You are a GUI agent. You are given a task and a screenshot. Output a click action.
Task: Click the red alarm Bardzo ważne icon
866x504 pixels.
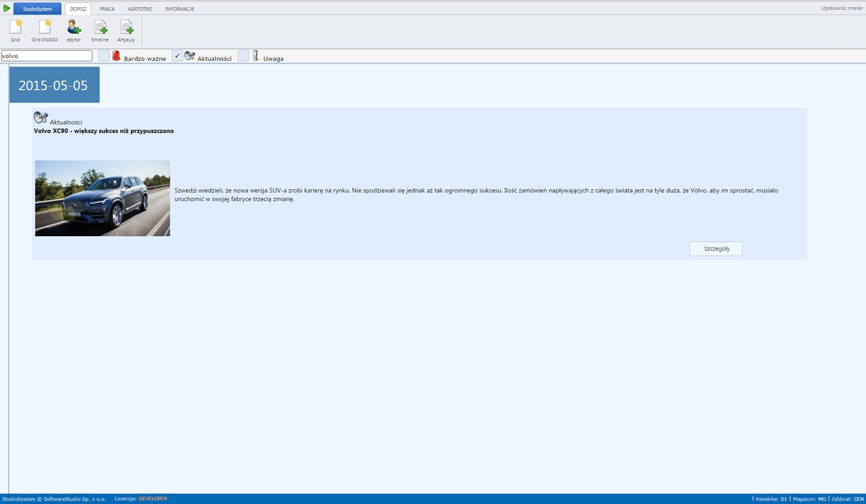[116, 56]
